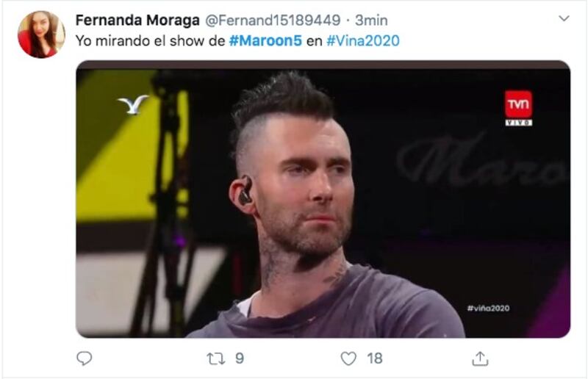Click the #viña2020 watermark in the image
Screen dimensions: 588x379
pos(488,308)
